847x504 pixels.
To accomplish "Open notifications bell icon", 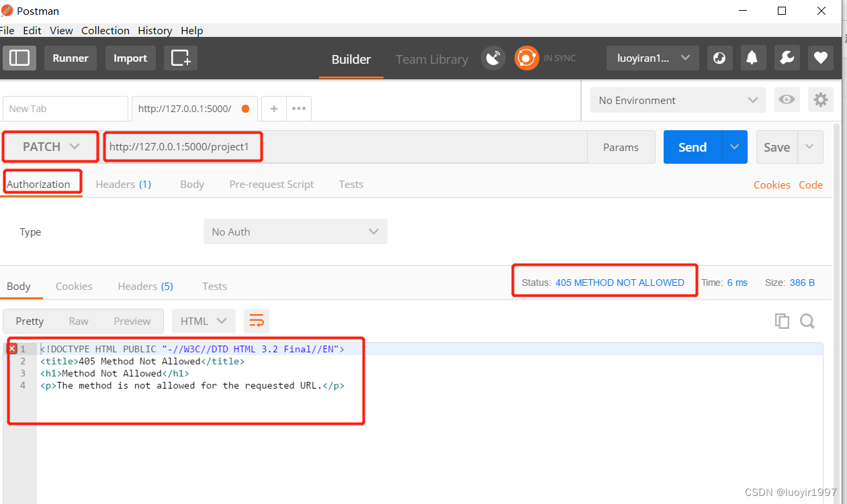I will pyautogui.click(x=753, y=58).
